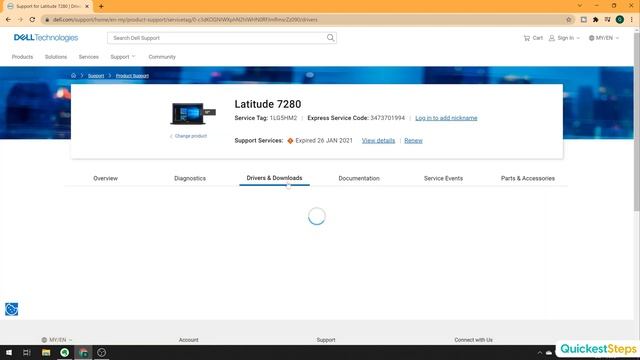Open Task View on the taskbar
This screenshot has width=640, height=360.
pyautogui.click(x=27, y=352)
